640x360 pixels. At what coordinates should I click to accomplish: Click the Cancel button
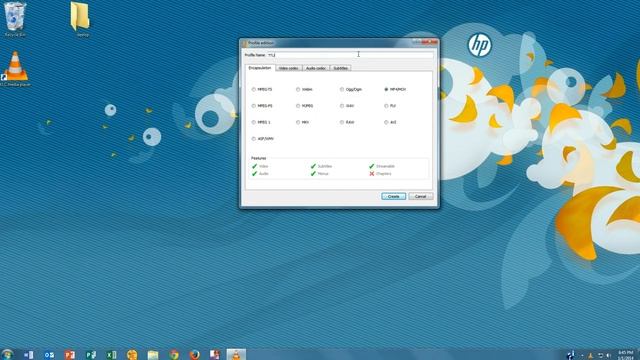pos(420,196)
